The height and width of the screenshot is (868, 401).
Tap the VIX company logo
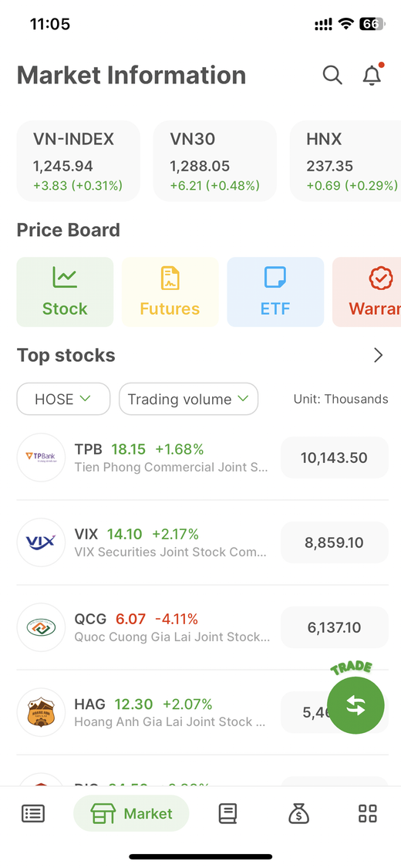point(41,542)
